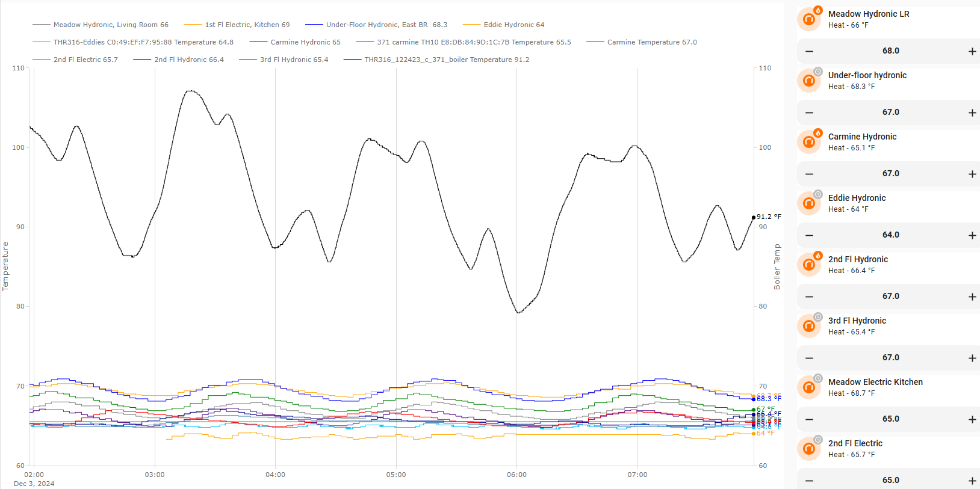Open the Under-floor hydronic thermostat icon
980x489 pixels.
point(809,81)
